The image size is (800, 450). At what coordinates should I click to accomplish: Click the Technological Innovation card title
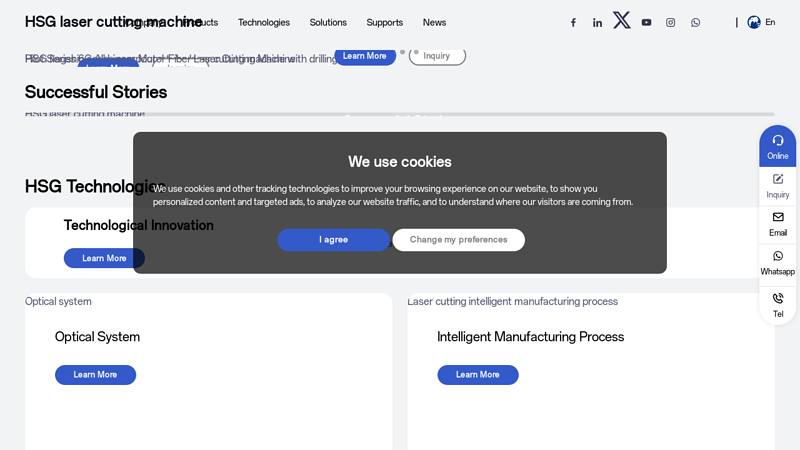pyautogui.click(x=138, y=226)
